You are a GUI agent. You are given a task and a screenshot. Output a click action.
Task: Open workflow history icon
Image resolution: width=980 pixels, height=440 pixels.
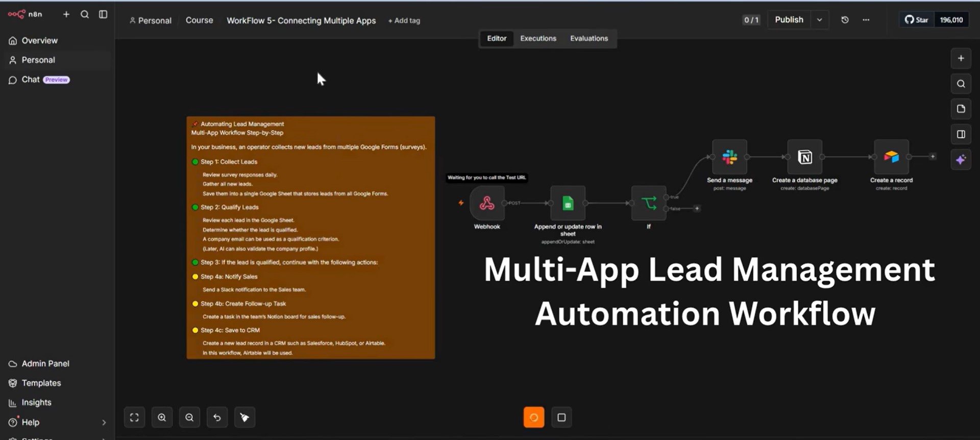845,19
